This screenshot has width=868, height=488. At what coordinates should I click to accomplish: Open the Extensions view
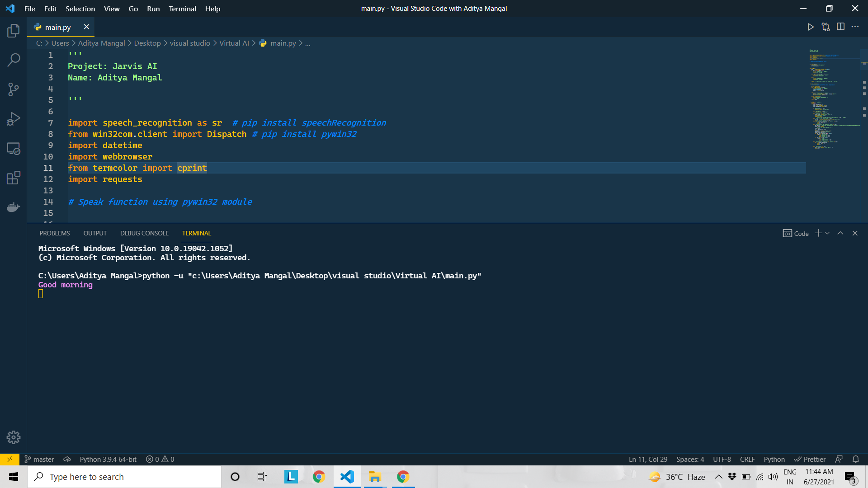point(14,178)
